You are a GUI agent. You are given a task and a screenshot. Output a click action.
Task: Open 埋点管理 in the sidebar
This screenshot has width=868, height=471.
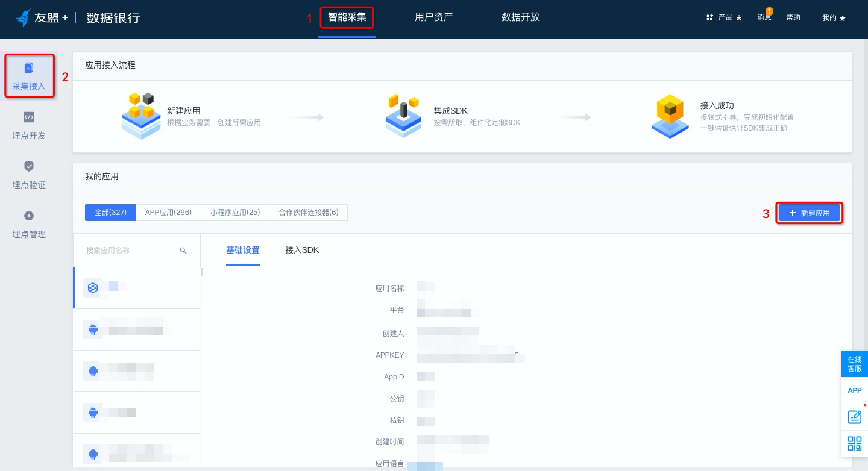(29, 225)
